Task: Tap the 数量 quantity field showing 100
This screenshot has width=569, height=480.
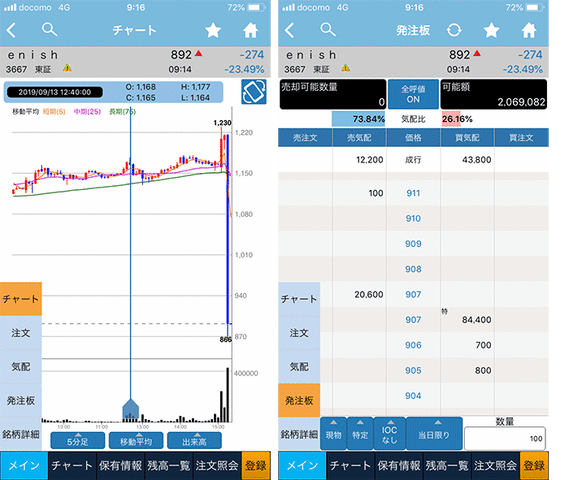Action: click(x=505, y=438)
